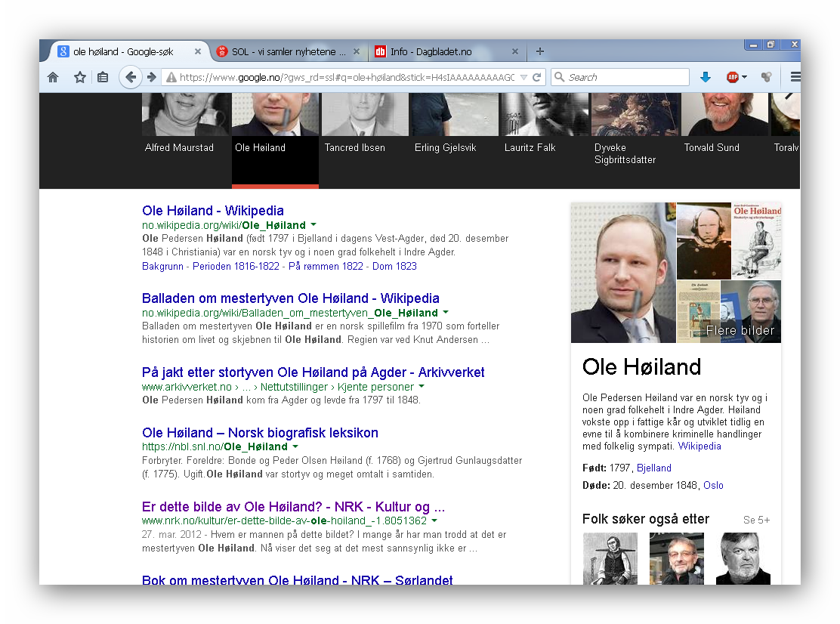Open the bearded man painting thumbnail
The image size is (840, 624).
704,241
